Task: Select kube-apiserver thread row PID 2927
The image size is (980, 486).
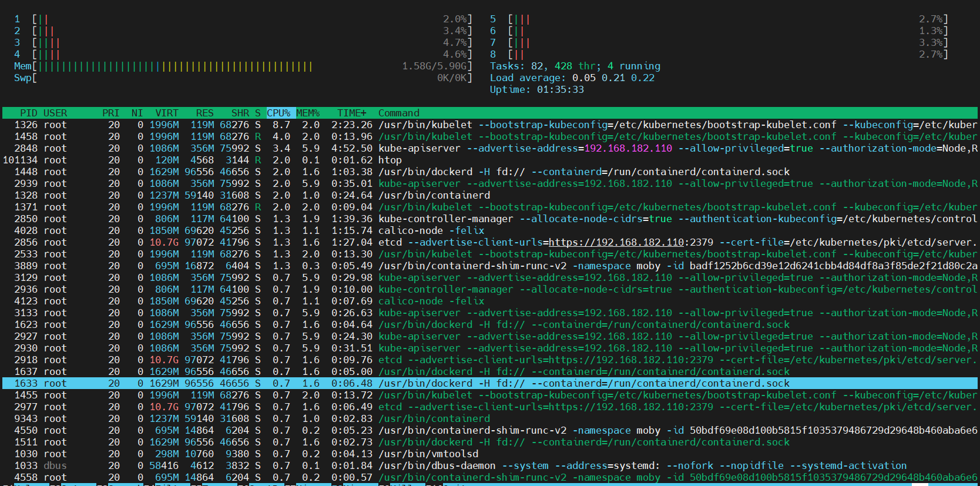Action: 490,336
